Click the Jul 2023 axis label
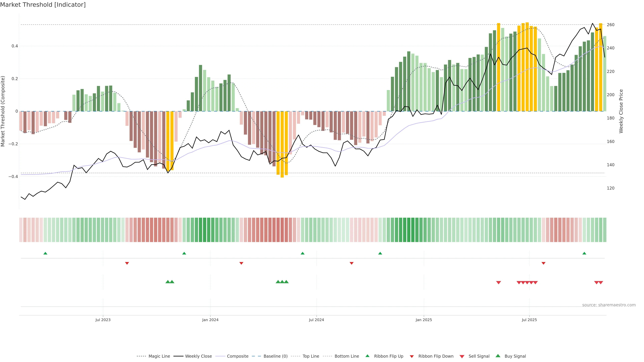The image size is (644, 362). click(x=103, y=320)
